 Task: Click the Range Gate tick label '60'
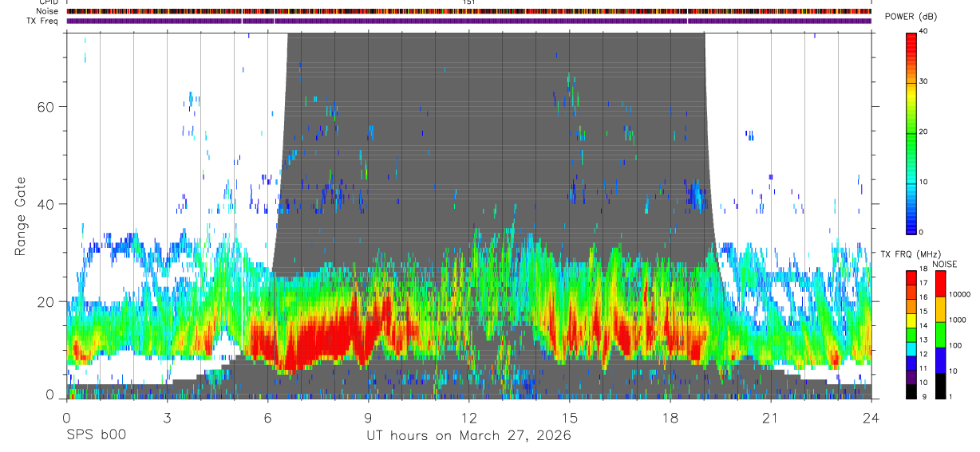point(45,107)
